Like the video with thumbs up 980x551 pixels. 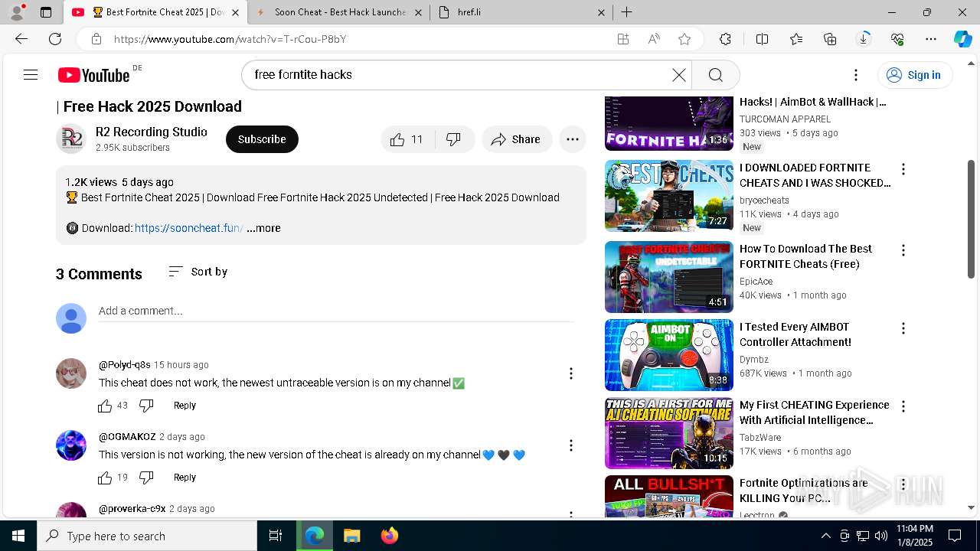pyautogui.click(x=407, y=139)
